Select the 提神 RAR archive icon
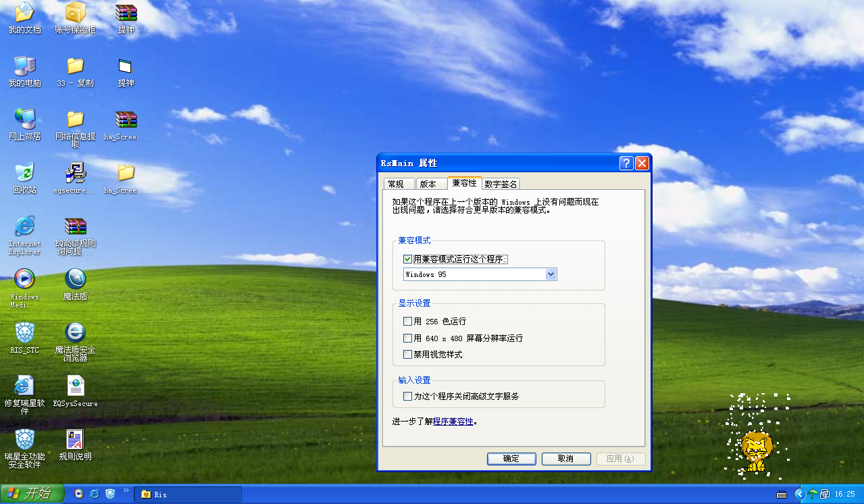This screenshot has width=864, height=504. click(x=126, y=18)
